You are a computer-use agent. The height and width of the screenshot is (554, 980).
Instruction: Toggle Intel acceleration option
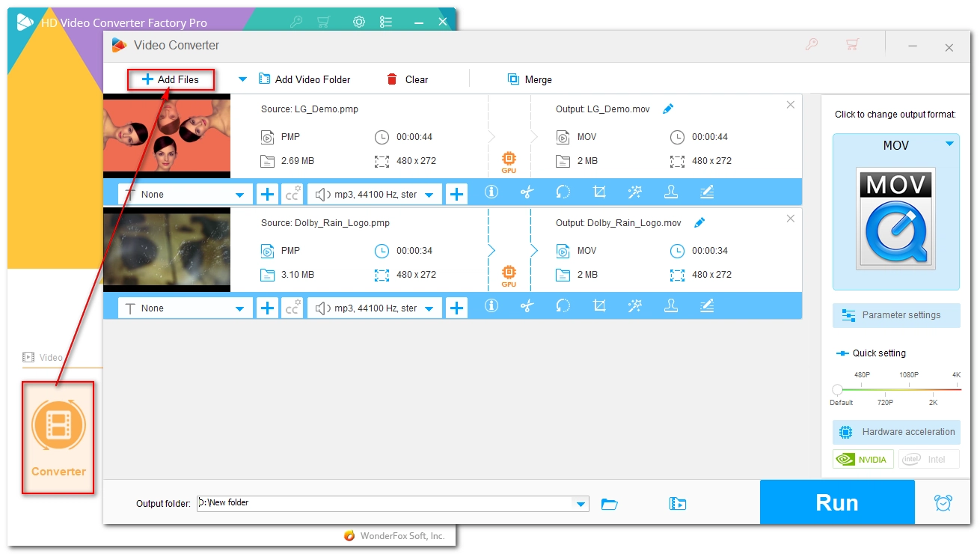coord(928,459)
